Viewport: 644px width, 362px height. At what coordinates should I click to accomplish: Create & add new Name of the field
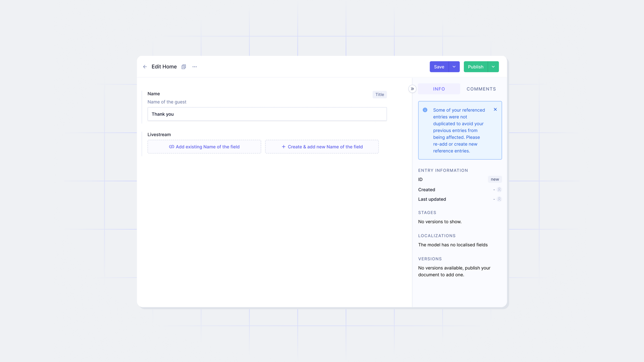[322, 147]
